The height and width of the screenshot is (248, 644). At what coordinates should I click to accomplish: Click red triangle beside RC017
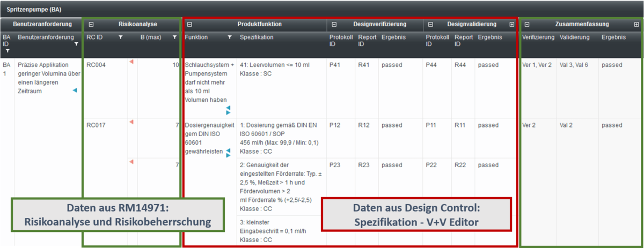coord(131,123)
